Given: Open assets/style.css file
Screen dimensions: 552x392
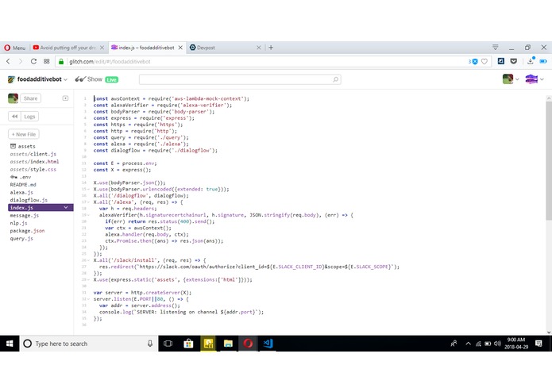Looking at the screenshot, I should coord(33,170).
